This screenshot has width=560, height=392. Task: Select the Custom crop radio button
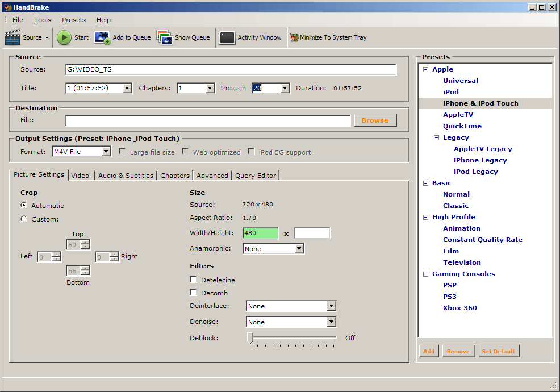click(24, 219)
